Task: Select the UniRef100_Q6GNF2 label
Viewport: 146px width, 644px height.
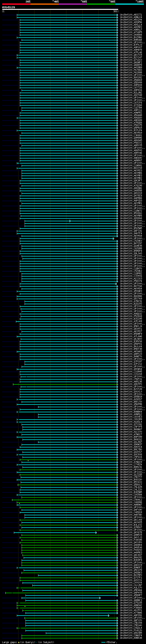Action: tap(131, 63)
